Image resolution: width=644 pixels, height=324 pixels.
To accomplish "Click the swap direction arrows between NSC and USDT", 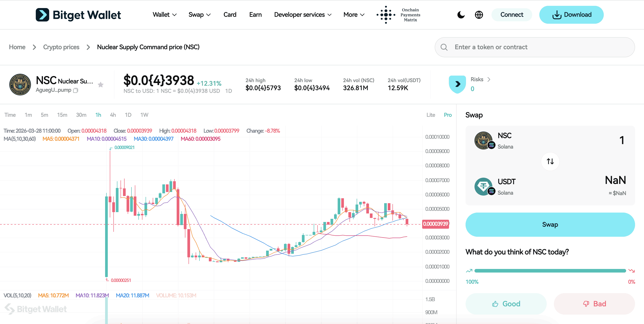I will pyautogui.click(x=550, y=161).
